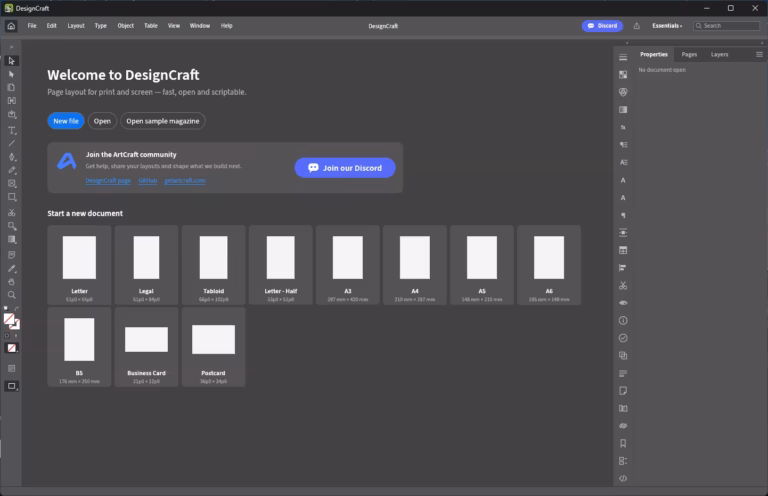Open the File menu
The width and height of the screenshot is (768, 496).
point(32,26)
